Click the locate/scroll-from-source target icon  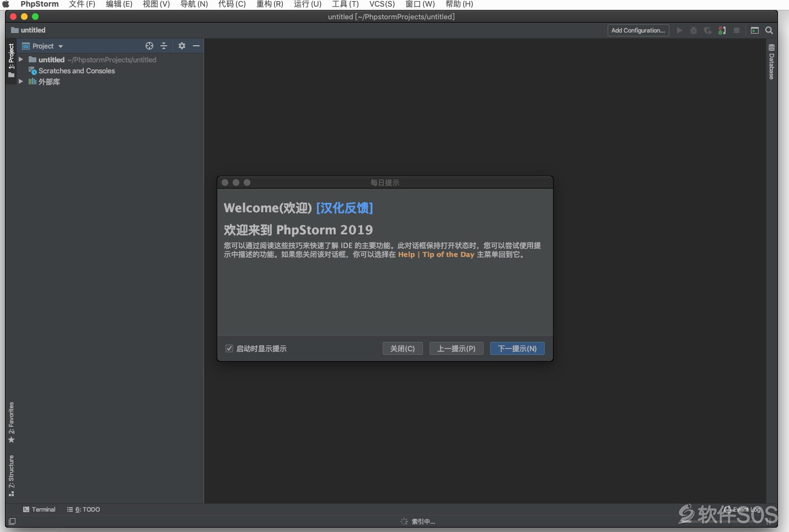pyautogui.click(x=149, y=46)
